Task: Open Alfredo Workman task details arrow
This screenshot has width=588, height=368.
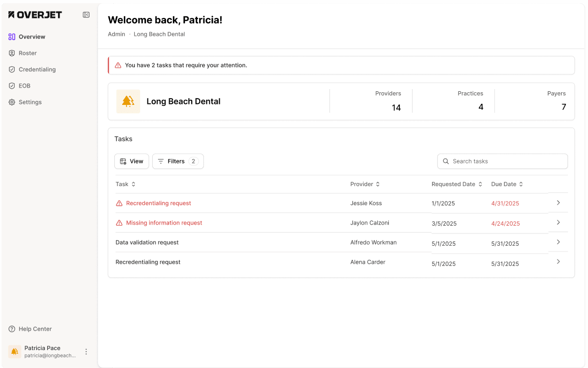Action: [558, 242]
